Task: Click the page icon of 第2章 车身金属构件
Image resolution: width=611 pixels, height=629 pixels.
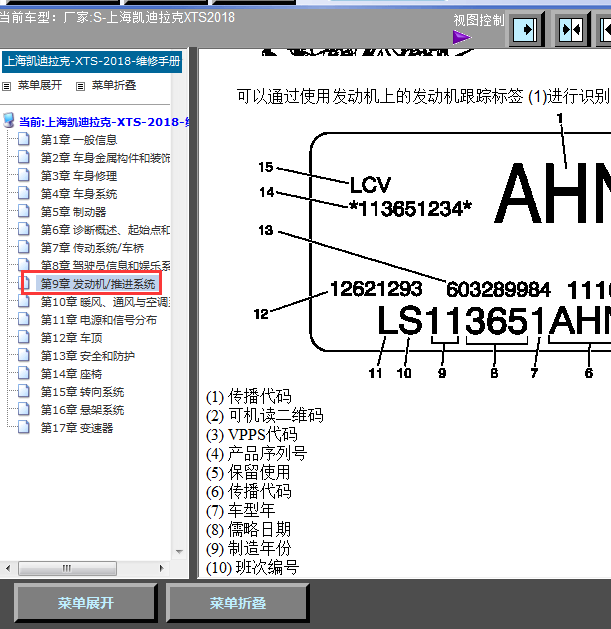Action: point(24,157)
